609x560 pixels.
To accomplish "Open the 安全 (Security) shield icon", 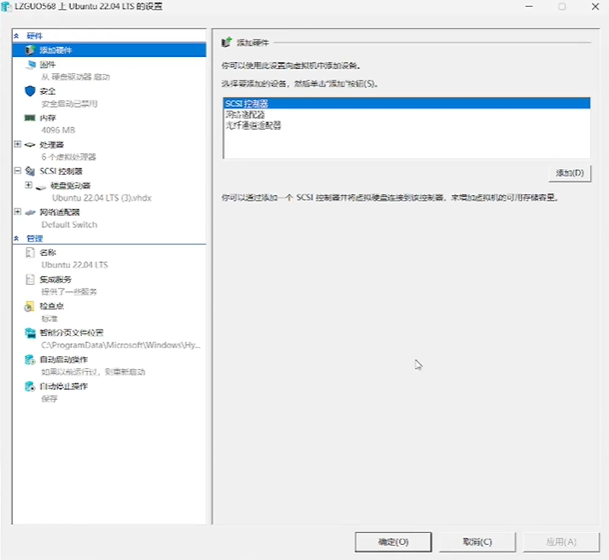I will 30,91.
